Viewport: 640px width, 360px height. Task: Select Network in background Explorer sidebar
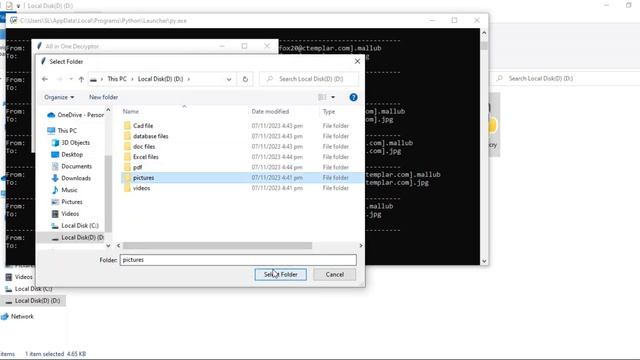click(18, 316)
